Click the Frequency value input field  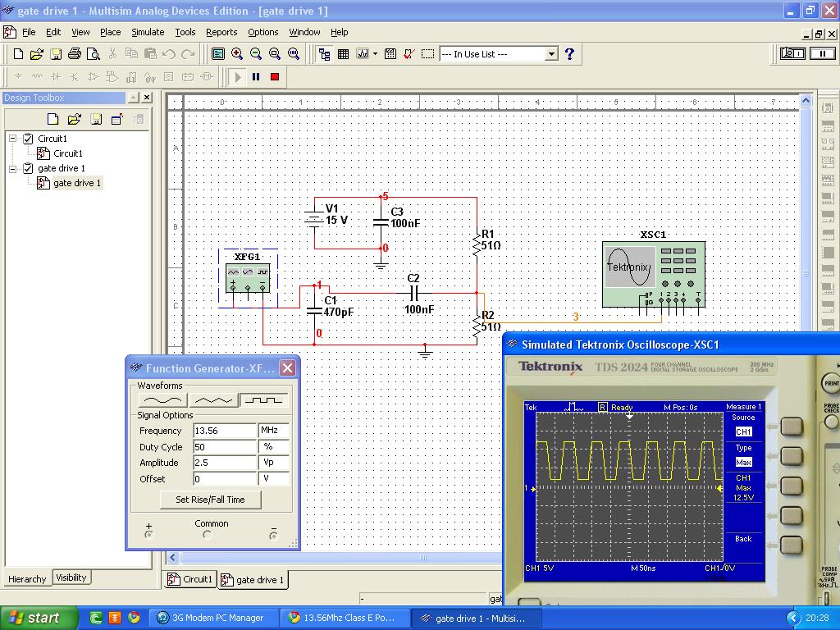point(224,431)
